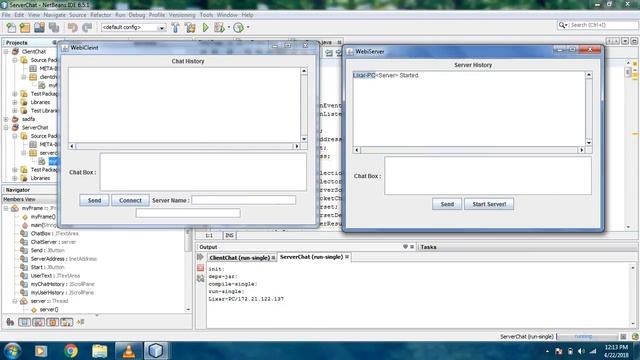The width and height of the screenshot is (640, 360).
Task: Toggle the Show Fields navigator filter
Action: [24, 322]
